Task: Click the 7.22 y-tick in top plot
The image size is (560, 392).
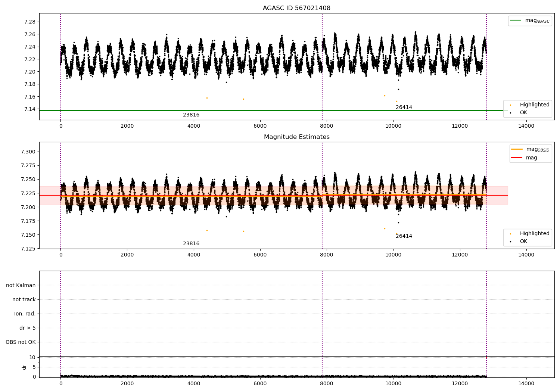Action: point(30,59)
